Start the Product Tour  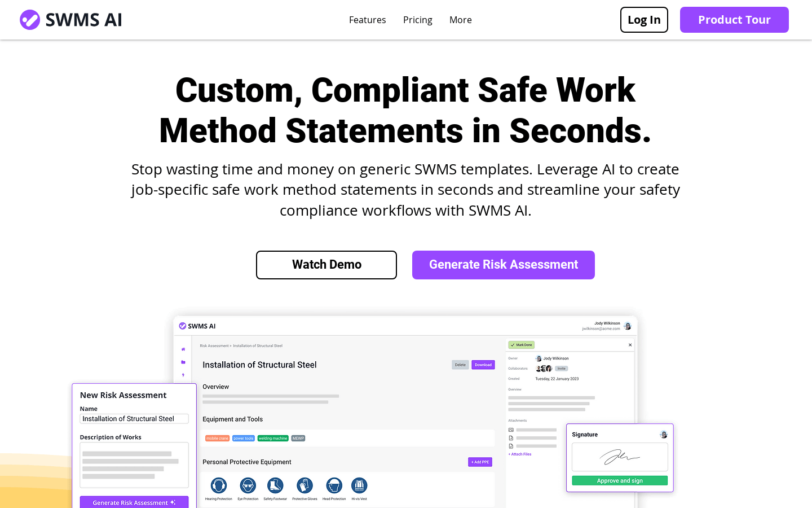tap(734, 20)
